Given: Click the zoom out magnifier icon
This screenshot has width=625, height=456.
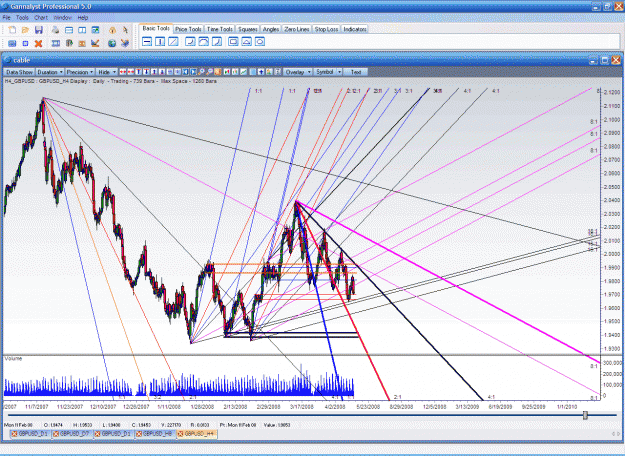Looking at the screenshot, I should (x=209, y=72).
